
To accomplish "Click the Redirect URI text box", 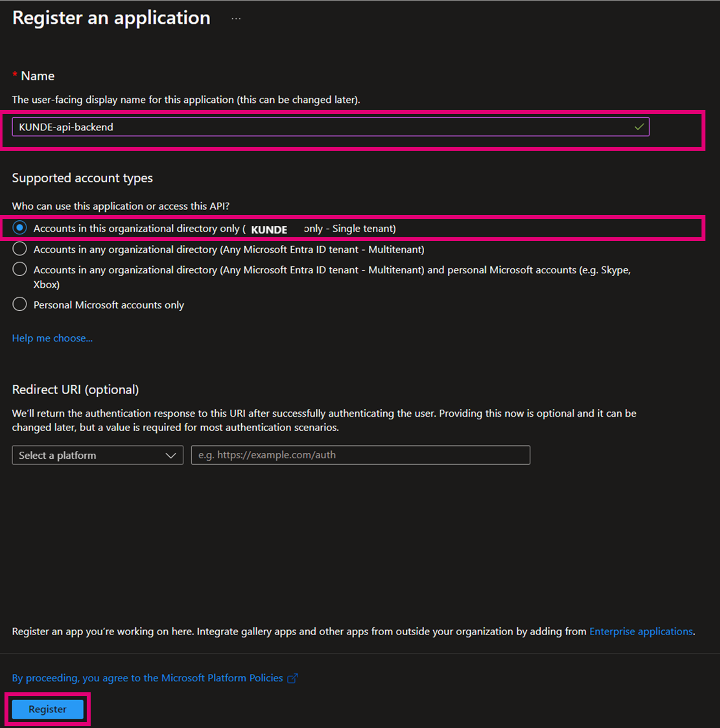I will (360, 455).
